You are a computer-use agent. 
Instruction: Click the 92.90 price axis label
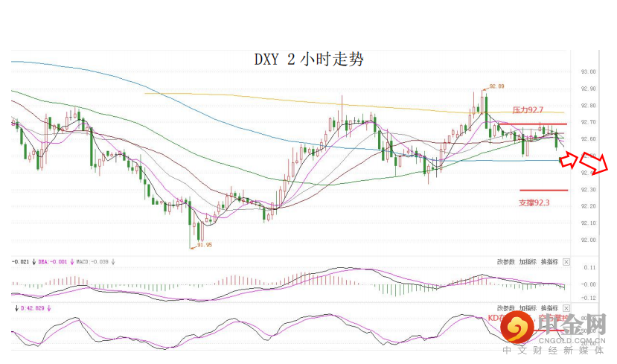tap(588, 89)
